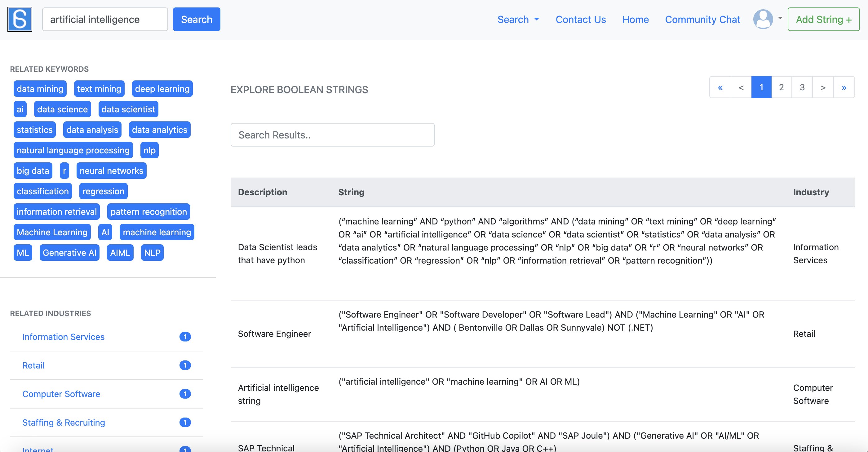Expand the Search nav dropdown

[x=518, y=20]
